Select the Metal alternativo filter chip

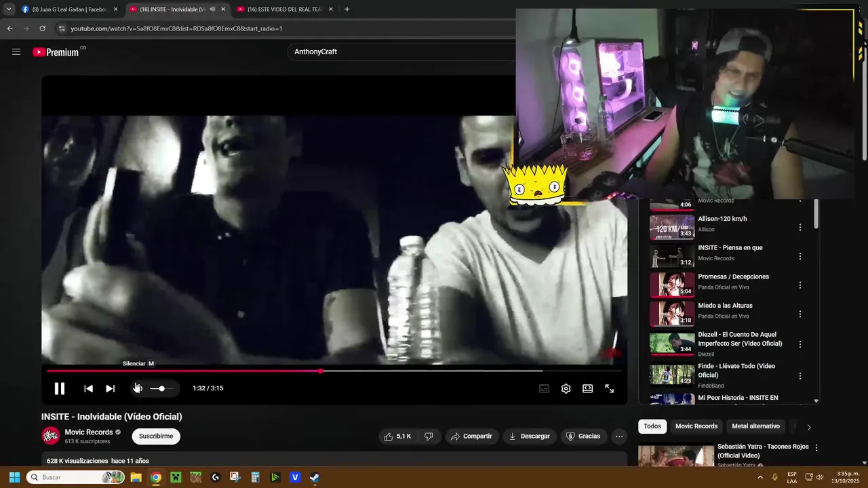pos(755,426)
